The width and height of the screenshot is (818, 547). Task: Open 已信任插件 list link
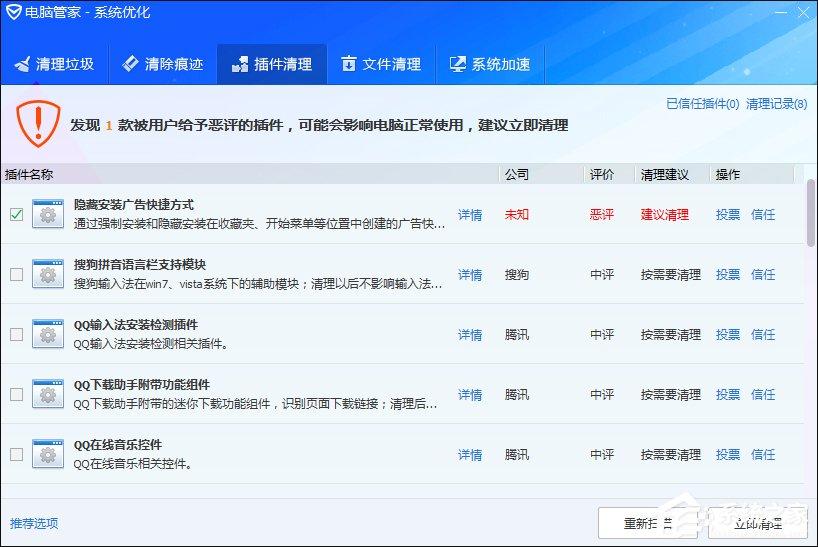tap(702, 104)
